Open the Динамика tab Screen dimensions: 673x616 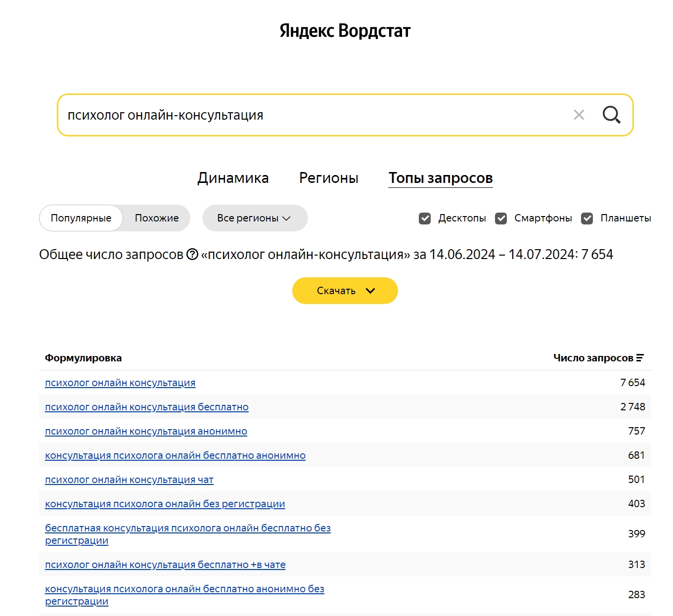coord(233,178)
